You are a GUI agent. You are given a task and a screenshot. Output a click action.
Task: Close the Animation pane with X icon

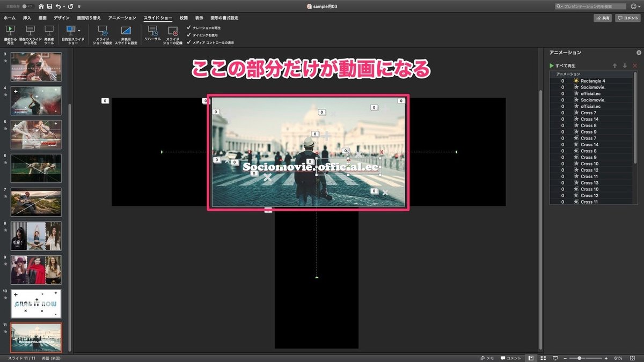[x=639, y=53]
